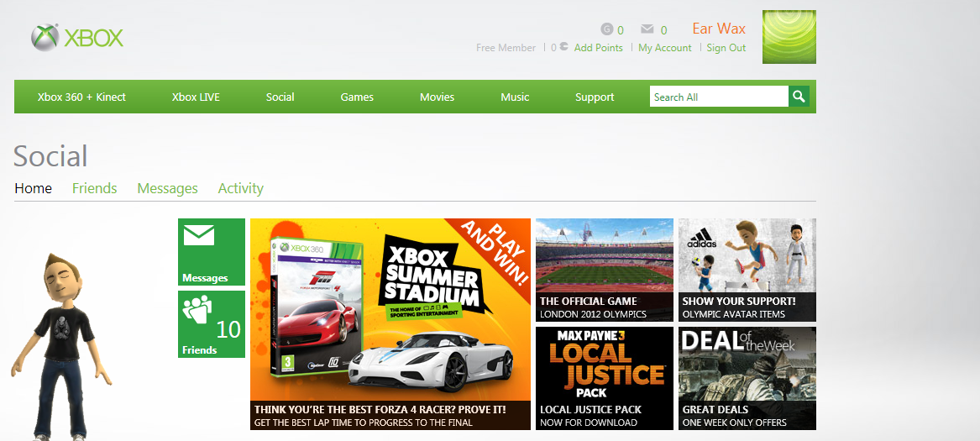Click the Xbox logo

(x=77, y=38)
